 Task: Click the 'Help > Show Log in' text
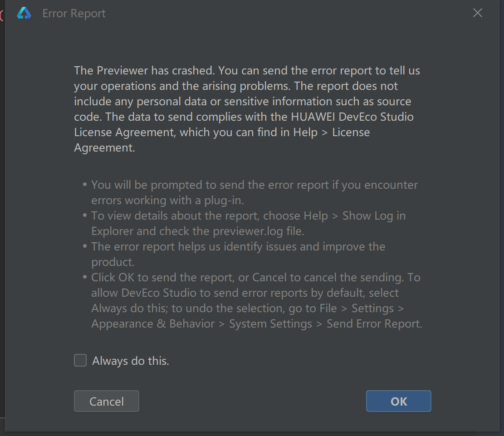[x=355, y=216]
